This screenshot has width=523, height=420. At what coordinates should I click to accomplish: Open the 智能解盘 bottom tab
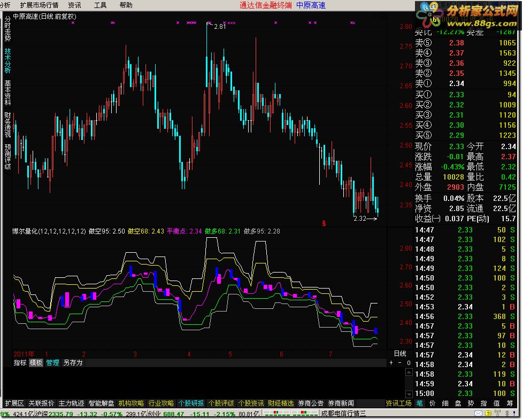click(102, 403)
